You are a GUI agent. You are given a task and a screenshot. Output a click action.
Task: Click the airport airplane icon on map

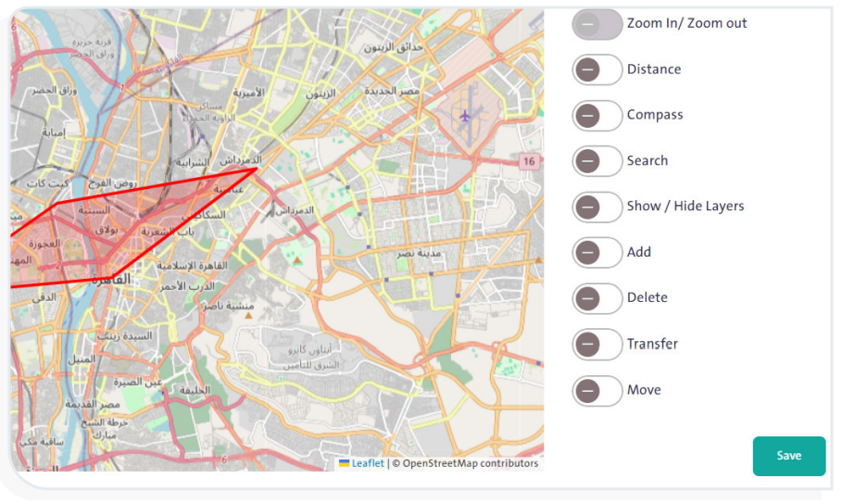[465, 116]
